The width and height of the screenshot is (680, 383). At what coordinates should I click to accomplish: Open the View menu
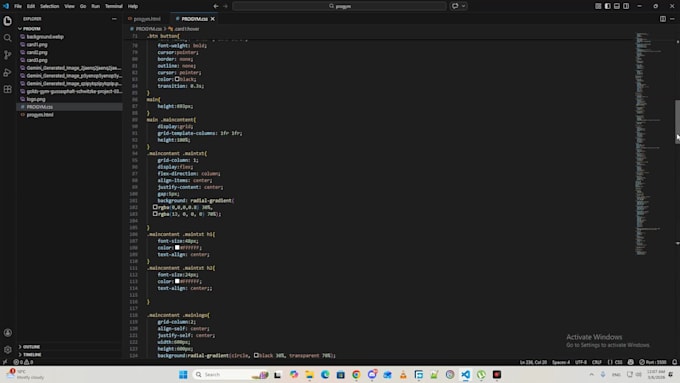click(69, 6)
